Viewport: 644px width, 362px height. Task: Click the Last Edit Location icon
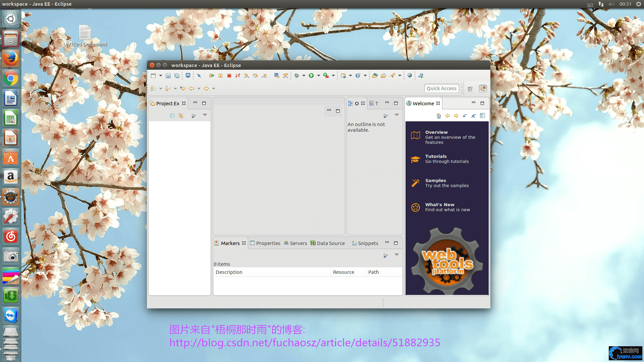click(183, 88)
